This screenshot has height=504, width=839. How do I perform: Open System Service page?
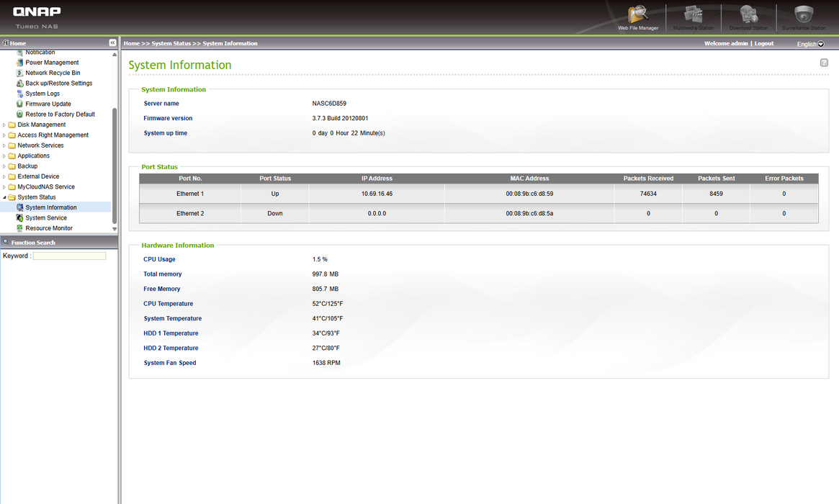pos(46,217)
